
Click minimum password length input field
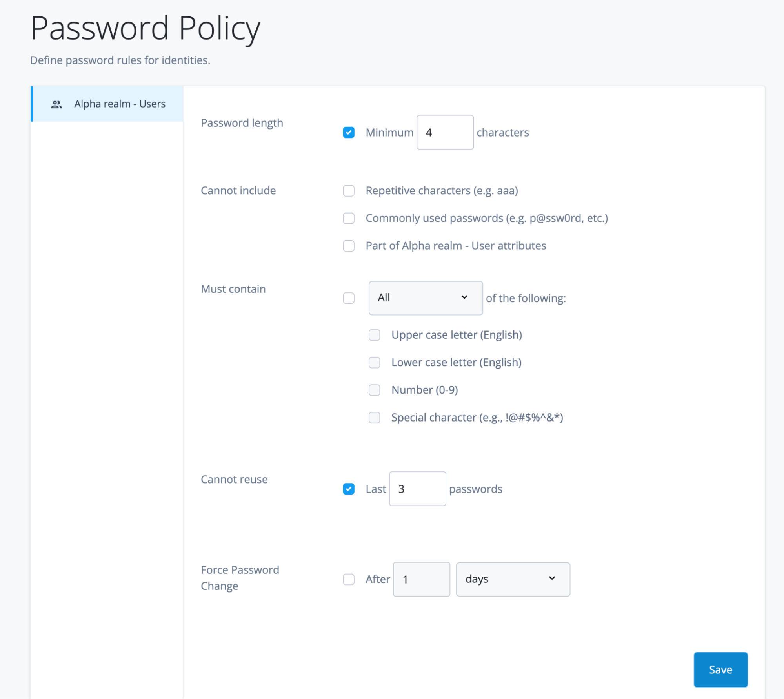click(444, 132)
